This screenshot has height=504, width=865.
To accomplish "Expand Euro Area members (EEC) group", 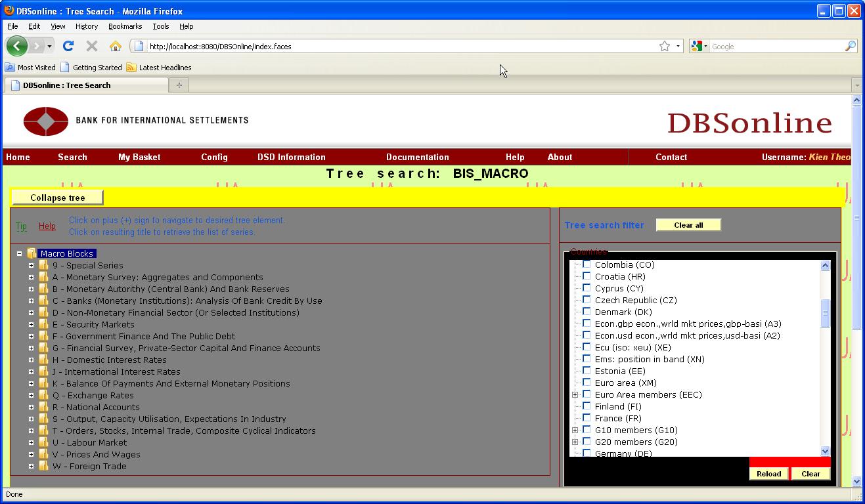I will click(575, 395).
